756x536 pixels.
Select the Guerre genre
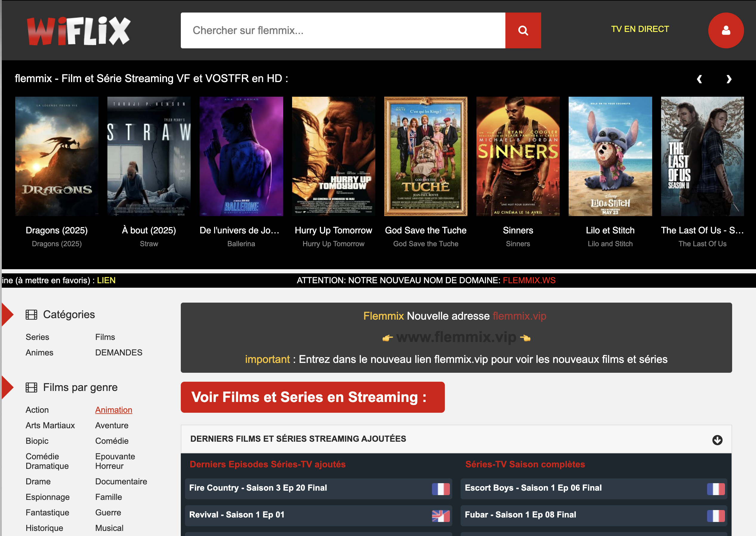tap(108, 512)
